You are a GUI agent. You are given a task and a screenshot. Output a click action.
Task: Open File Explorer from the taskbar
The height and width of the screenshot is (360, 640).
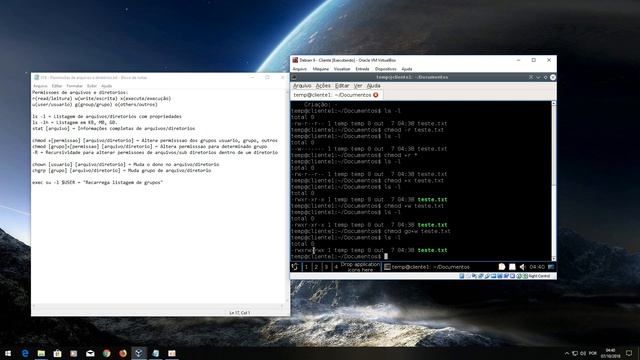coord(41,353)
